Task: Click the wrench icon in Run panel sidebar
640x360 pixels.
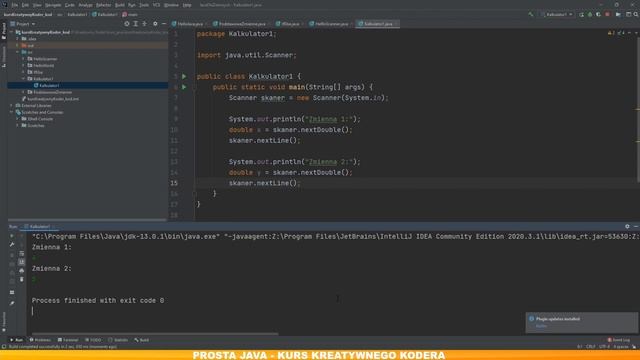Action: coord(12,244)
